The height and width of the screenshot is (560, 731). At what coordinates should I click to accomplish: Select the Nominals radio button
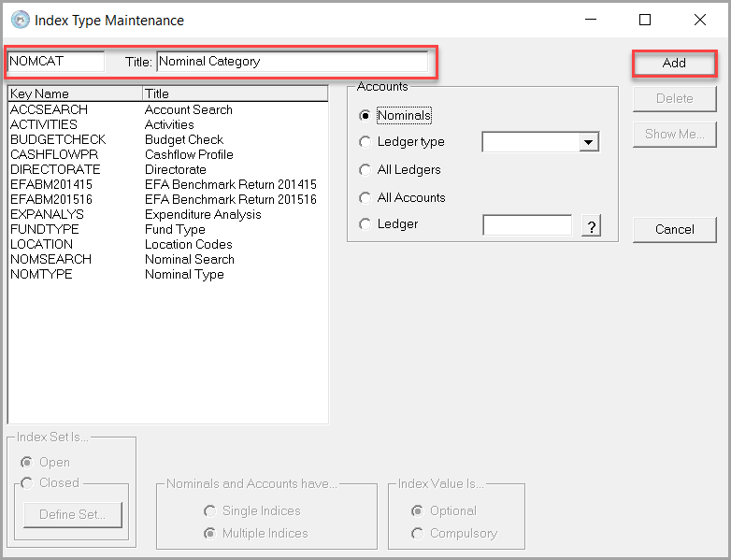[x=365, y=115]
